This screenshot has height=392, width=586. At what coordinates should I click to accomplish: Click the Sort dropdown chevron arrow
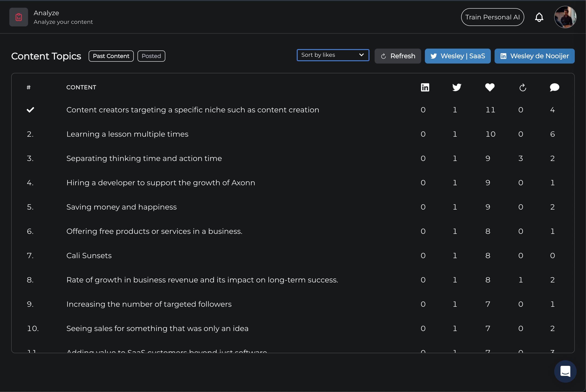361,55
